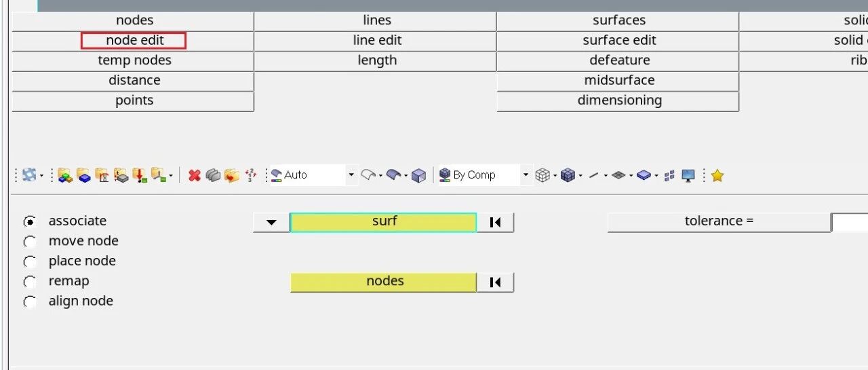Viewport: 868px width, 370px height.
Task: Expand the By Comp color mode dropdown
Action: click(525, 175)
